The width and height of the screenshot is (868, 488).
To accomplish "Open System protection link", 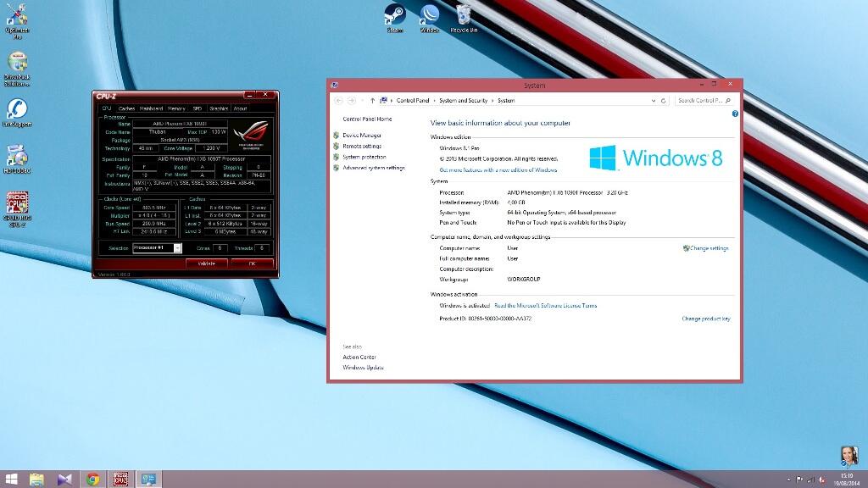I will coord(364,157).
